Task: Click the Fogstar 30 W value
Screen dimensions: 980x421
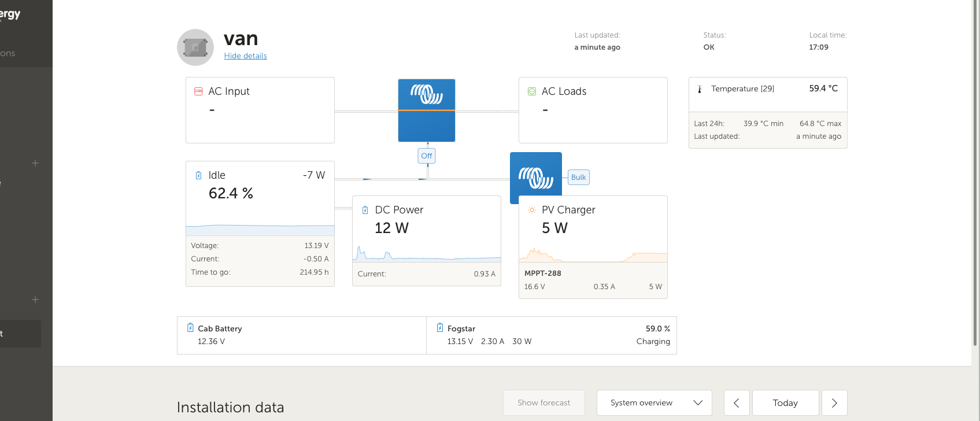Action: click(x=522, y=342)
